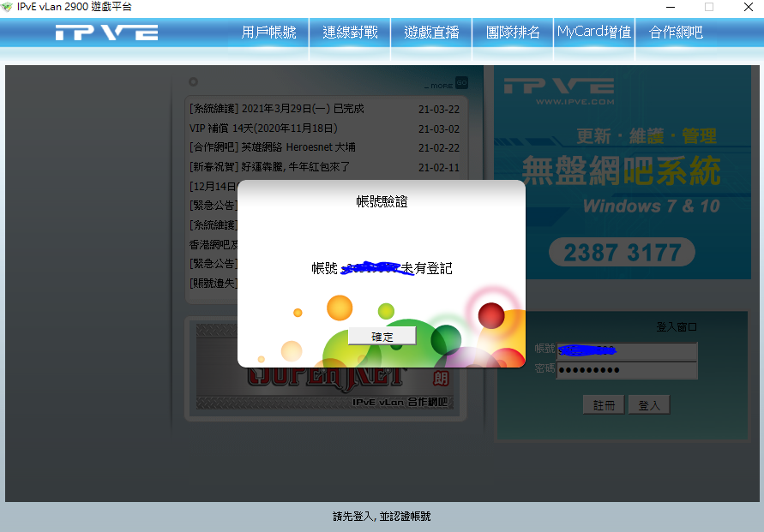Click date 21-02-11 in news list
Screen dimensions: 764x532
tap(438, 167)
